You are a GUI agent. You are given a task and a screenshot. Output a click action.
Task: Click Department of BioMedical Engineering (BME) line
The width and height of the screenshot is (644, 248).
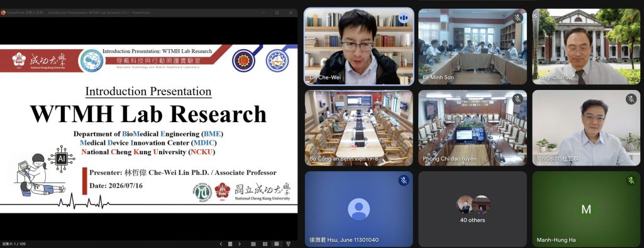point(148,133)
